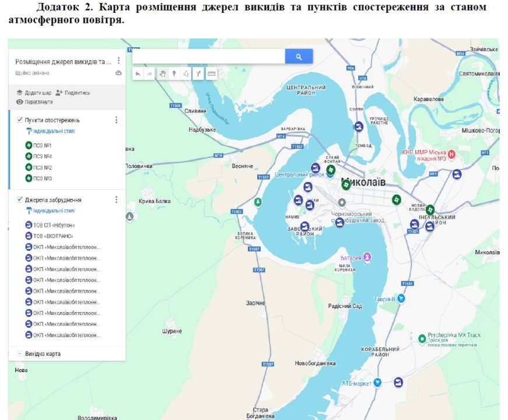Select the hand (select items) tool

(162, 74)
